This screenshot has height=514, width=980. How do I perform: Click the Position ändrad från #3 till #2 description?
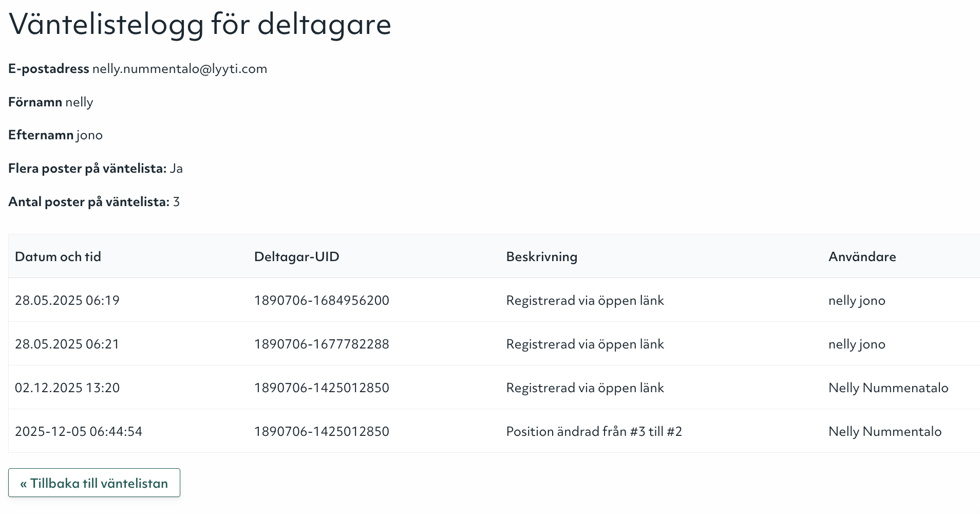[x=594, y=431]
